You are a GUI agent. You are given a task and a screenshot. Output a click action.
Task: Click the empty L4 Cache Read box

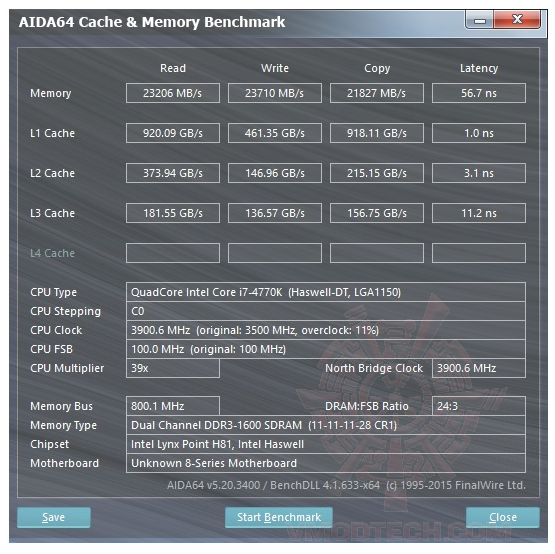tap(173, 253)
